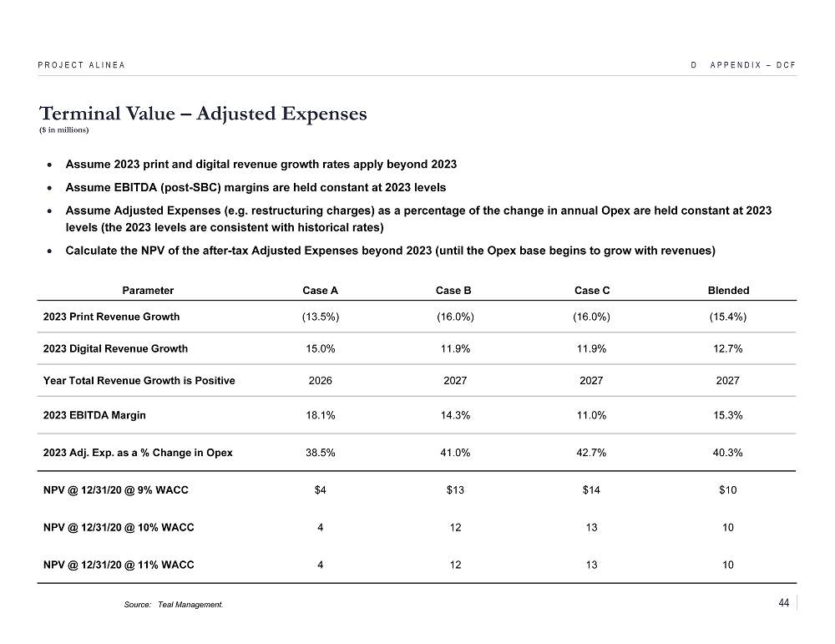Select the Blended column header

tap(728, 291)
